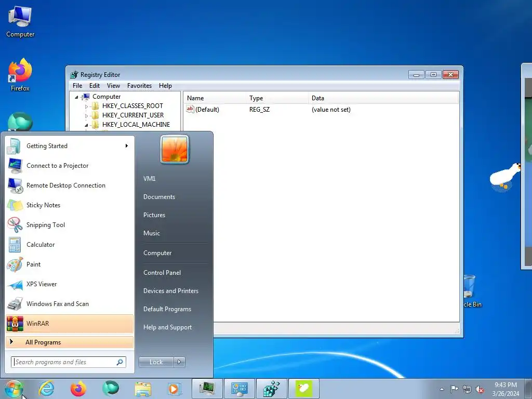This screenshot has width=532, height=399.
Task: Open shutdown options arrow next to Lock
Action: click(x=179, y=362)
